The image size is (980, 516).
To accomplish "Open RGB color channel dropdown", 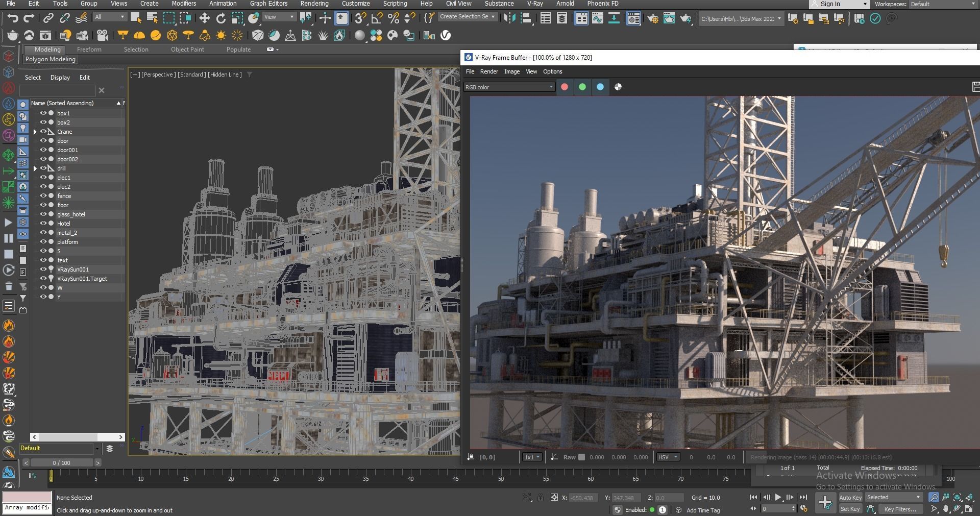I will point(509,87).
